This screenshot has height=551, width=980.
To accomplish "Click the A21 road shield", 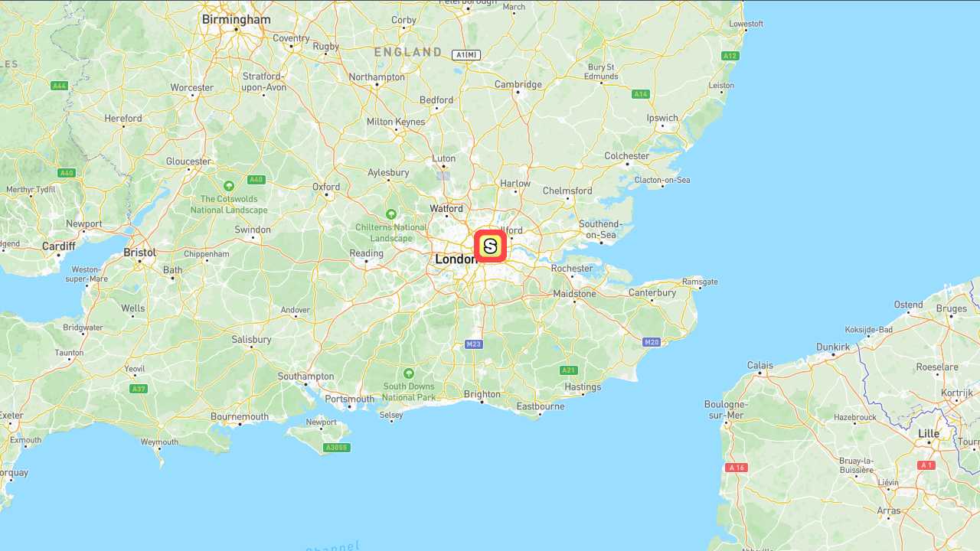I will [568, 370].
